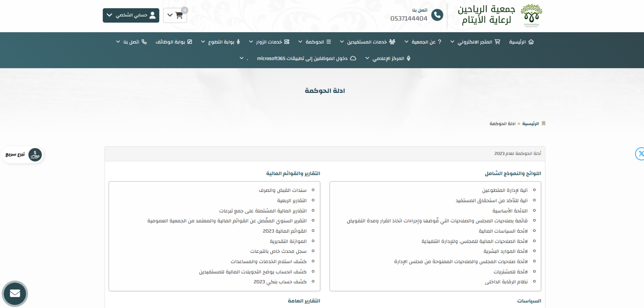This screenshot has height=308, width=644.
Task: Click the تبرع سريع quick donate button
Action: click(23, 155)
